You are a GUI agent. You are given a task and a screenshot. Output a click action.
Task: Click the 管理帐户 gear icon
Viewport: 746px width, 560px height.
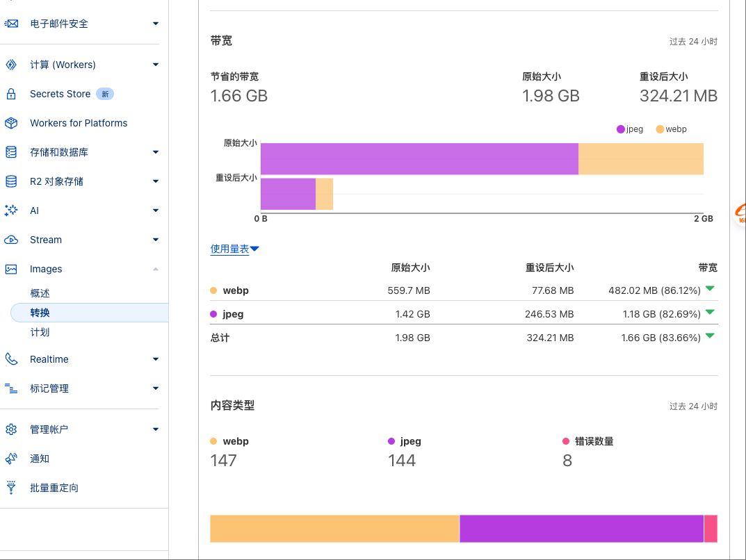[x=11, y=429]
